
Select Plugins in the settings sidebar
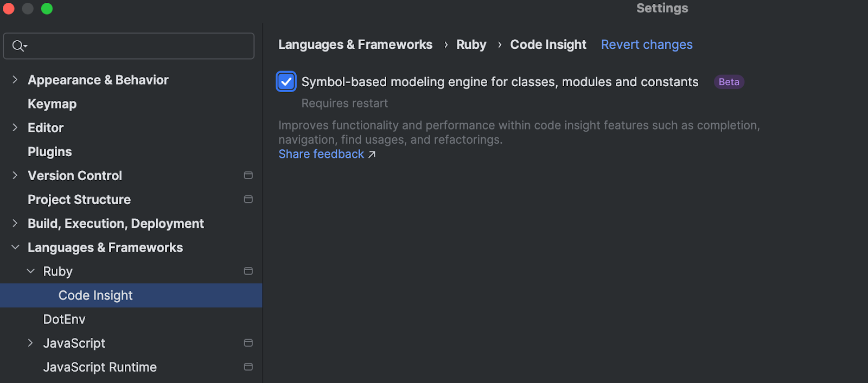coord(50,151)
